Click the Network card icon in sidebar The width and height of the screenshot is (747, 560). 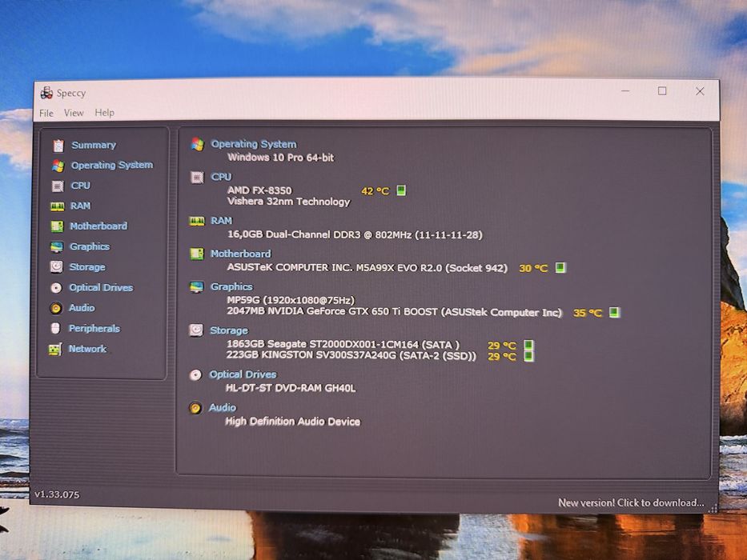(x=55, y=350)
